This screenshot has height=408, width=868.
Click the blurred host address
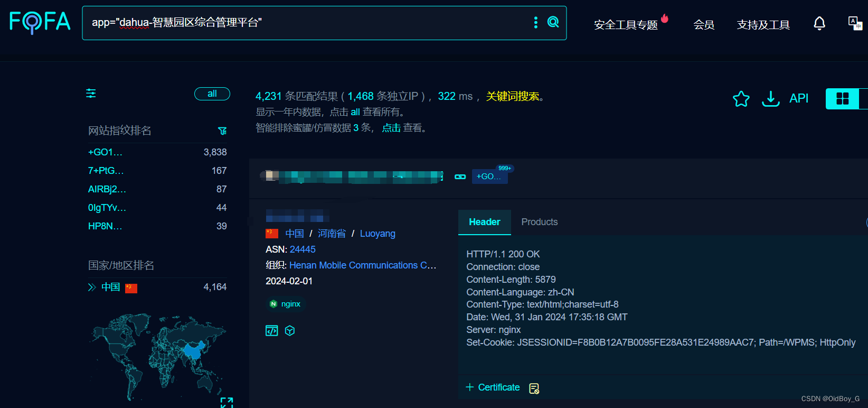[x=352, y=177]
